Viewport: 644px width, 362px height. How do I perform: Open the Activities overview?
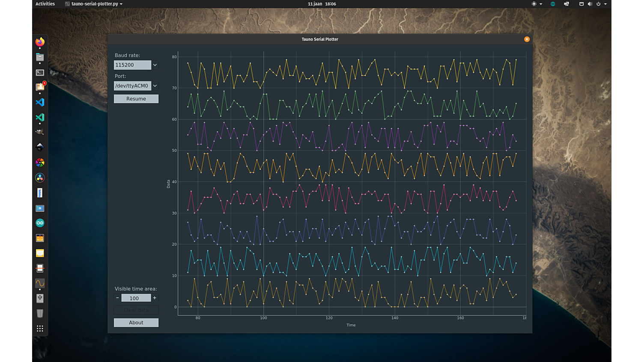click(x=45, y=4)
